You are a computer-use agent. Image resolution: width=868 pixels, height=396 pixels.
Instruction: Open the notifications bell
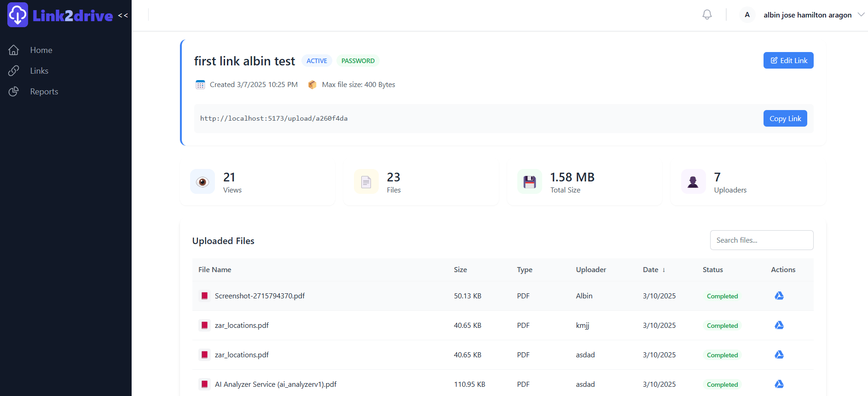[x=707, y=15]
